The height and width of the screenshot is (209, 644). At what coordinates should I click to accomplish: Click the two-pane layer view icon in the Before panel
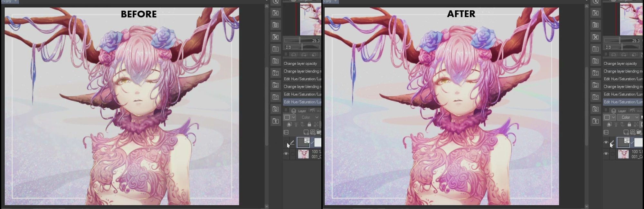pos(286,132)
